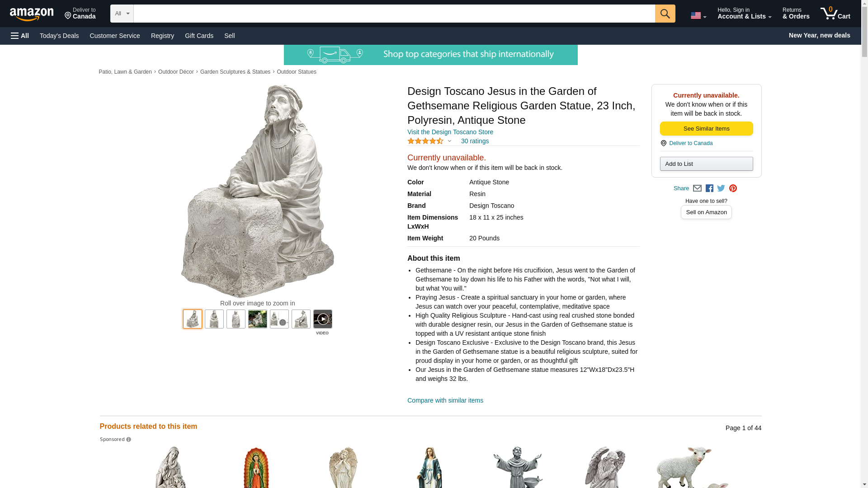Focus the Amazon search input field
Image resolution: width=868 pixels, height=488 pixels.
coord(394,14)
